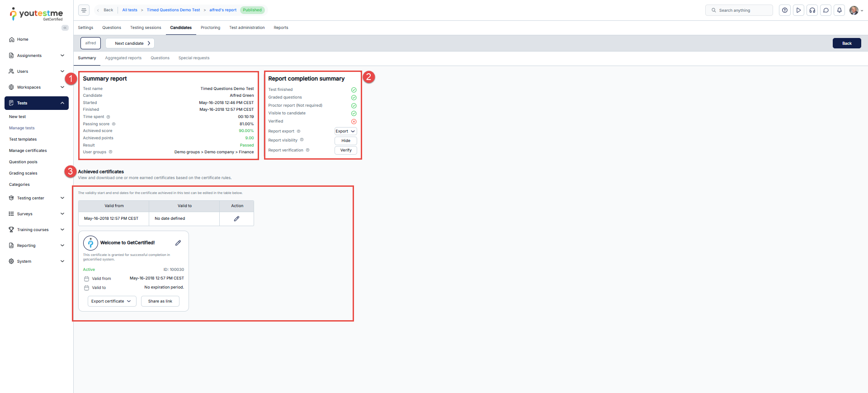Edit the Welcome to GetCertified certificate card
This screenshot has height=393, width=868.
pyautogui.click(x=178, y=243)
